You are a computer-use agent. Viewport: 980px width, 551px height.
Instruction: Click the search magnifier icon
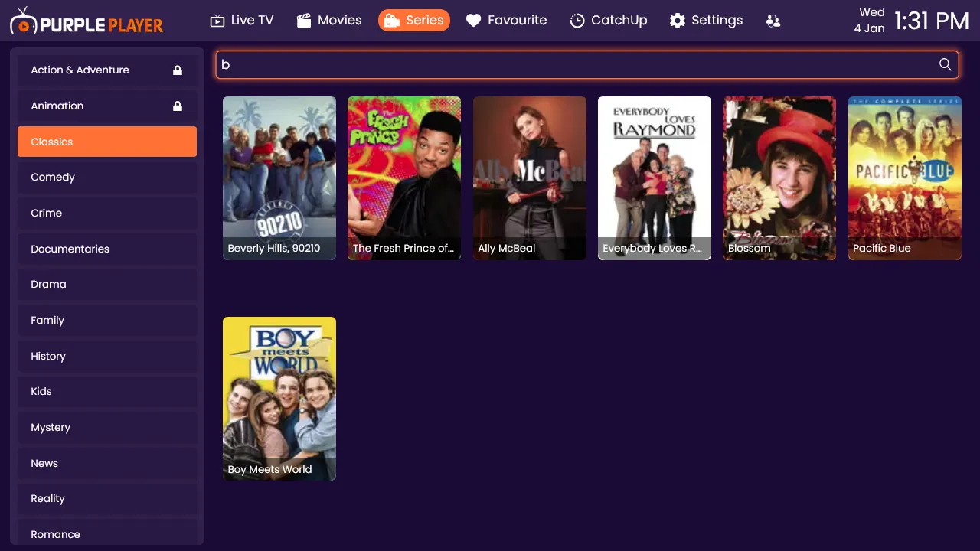[946, 64]
